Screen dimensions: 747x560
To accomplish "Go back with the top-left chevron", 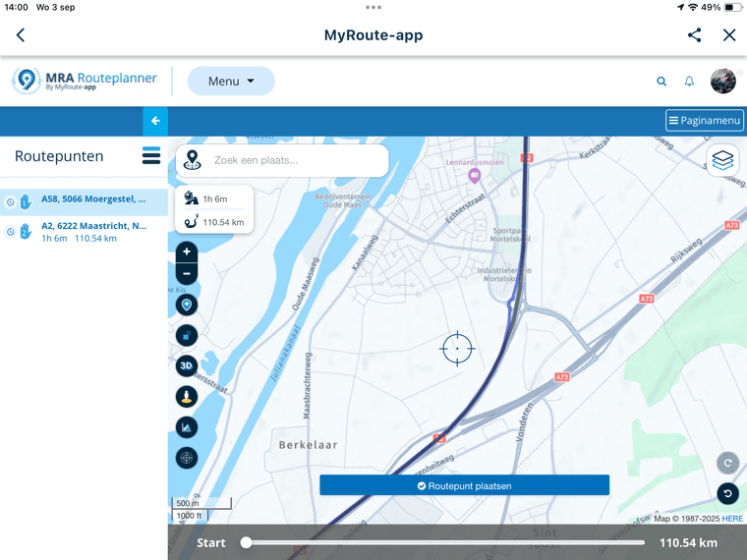I will coord(21,34).
